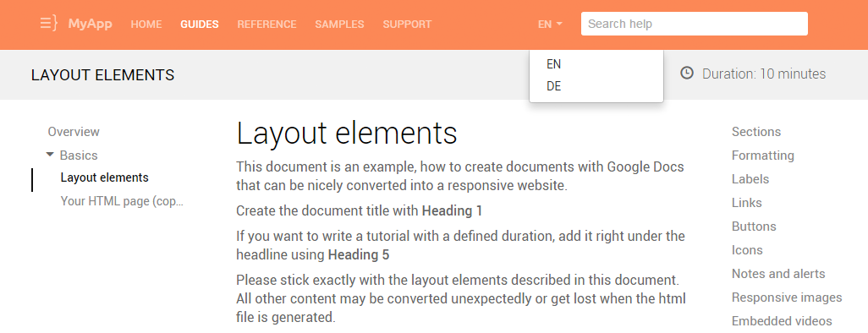This screenshot has height=333, width=868.
Task: Jump to the Links anchor link
Action: pos(747,203)
